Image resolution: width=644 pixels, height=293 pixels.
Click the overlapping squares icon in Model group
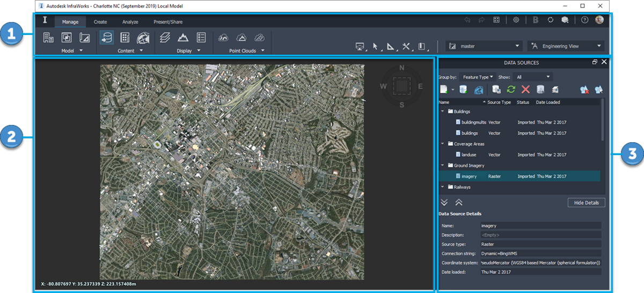click(67, 38)
